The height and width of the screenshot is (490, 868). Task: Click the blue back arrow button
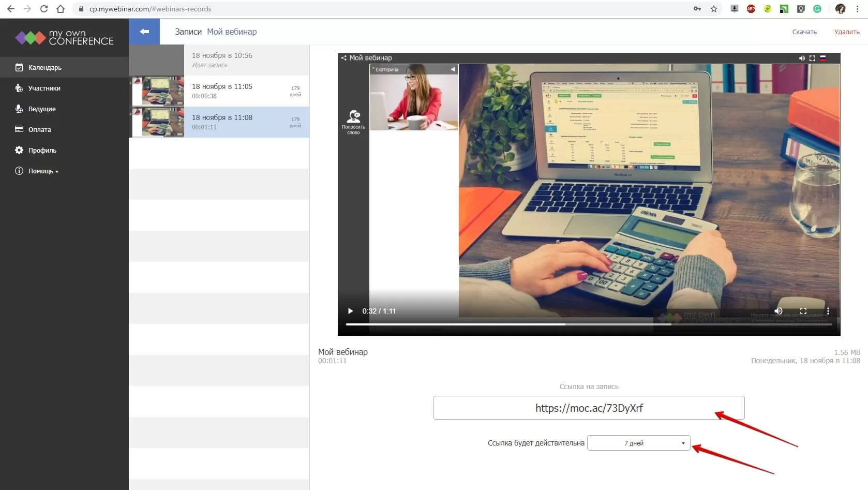(x=144, y=32)
